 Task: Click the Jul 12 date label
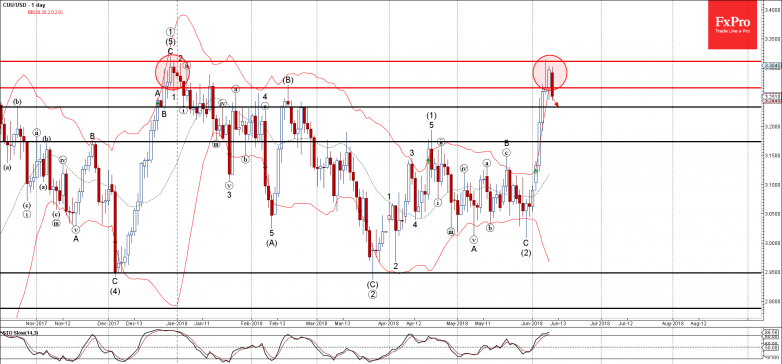[626, 323]
